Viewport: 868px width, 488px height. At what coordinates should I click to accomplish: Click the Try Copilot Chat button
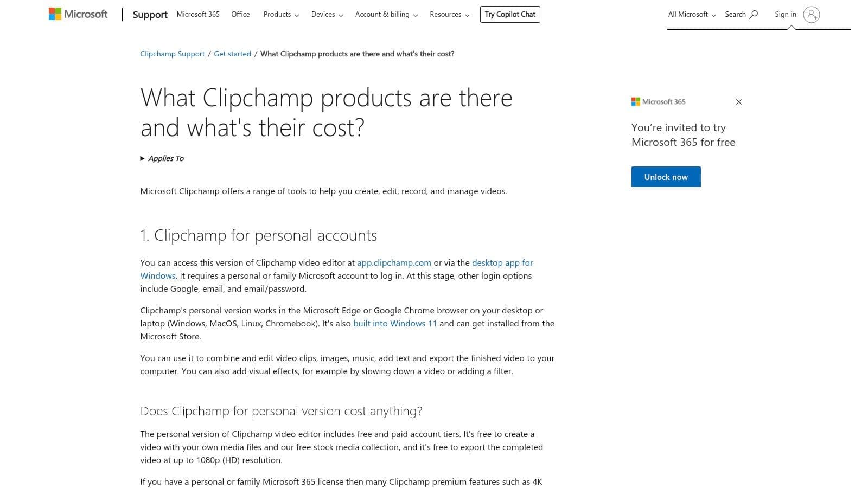(x=510, y=14)
